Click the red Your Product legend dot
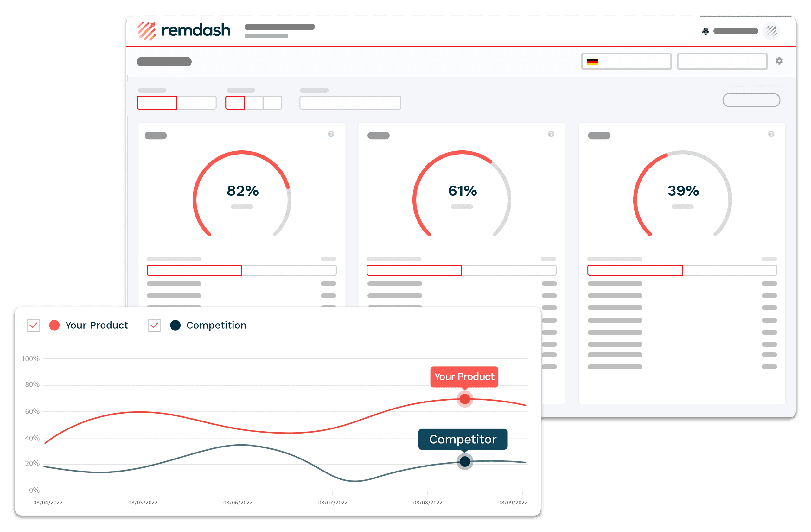The image size is (811, 532). 54,325
